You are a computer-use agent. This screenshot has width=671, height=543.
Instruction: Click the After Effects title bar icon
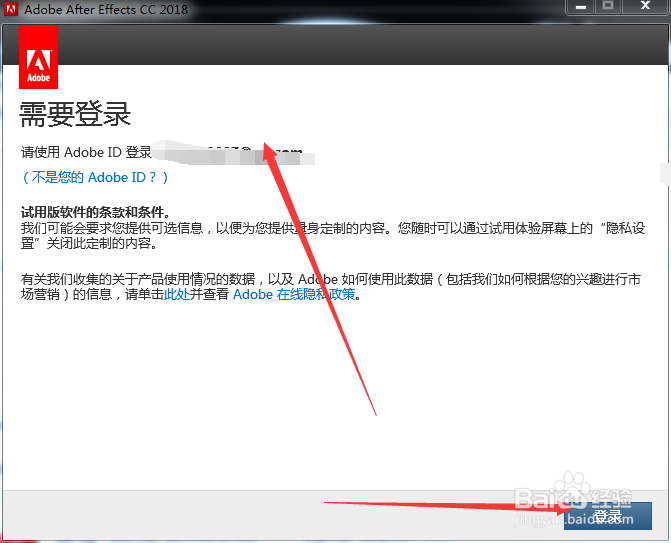click(11, 9)
